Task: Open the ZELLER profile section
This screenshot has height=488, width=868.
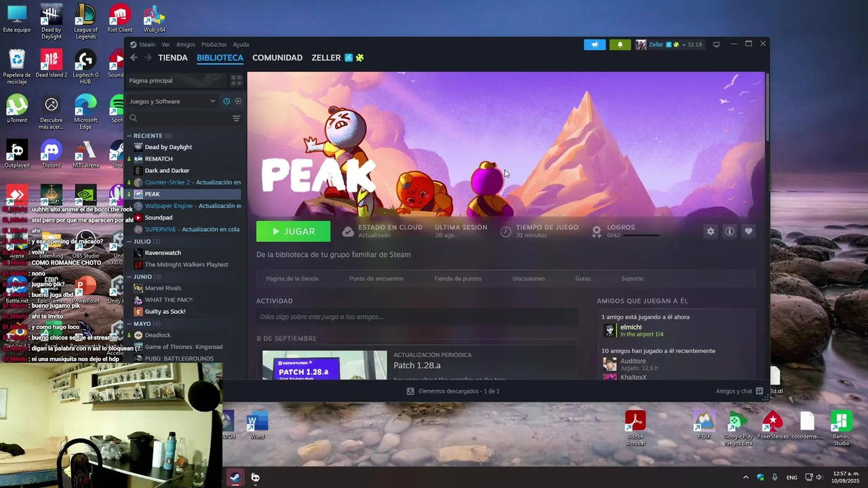Action: click(x=326, y=58)
